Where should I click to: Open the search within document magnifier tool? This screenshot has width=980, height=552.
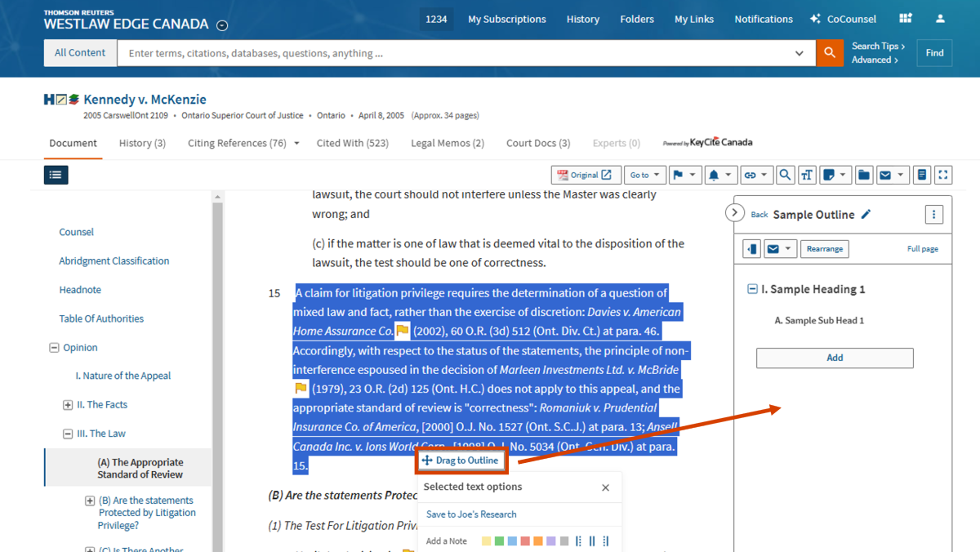pos(784,175)
